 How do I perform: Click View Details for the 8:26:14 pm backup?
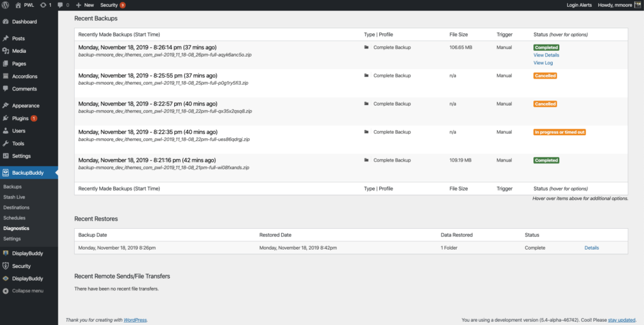547,55
